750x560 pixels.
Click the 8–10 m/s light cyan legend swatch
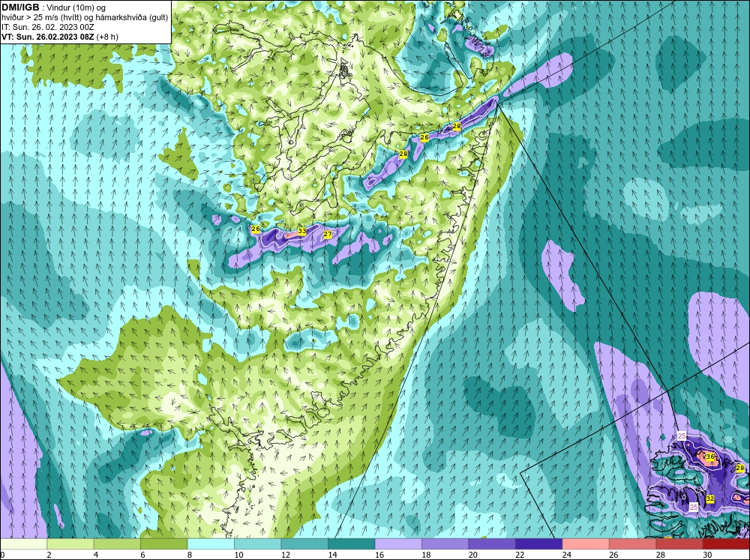click(211, 544)
